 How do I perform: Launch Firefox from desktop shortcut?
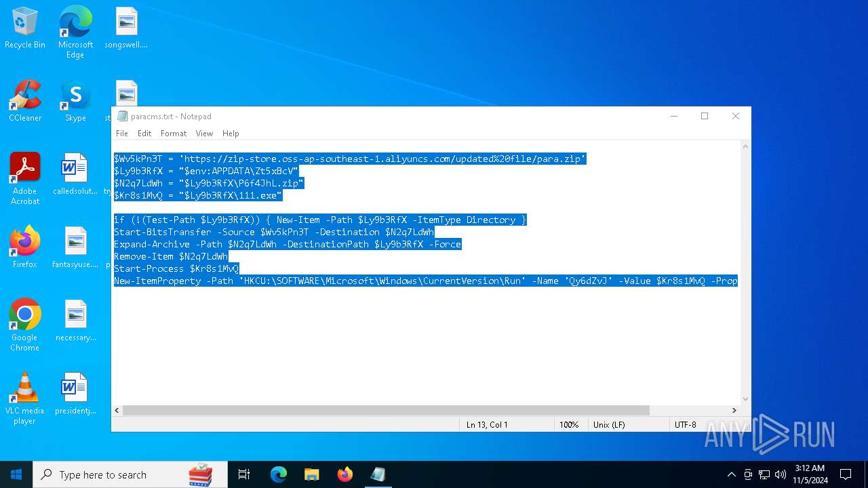[25, 247]
